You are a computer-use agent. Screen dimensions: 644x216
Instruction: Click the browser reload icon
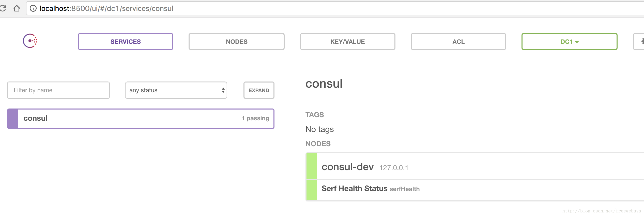(x=3, y=8)
